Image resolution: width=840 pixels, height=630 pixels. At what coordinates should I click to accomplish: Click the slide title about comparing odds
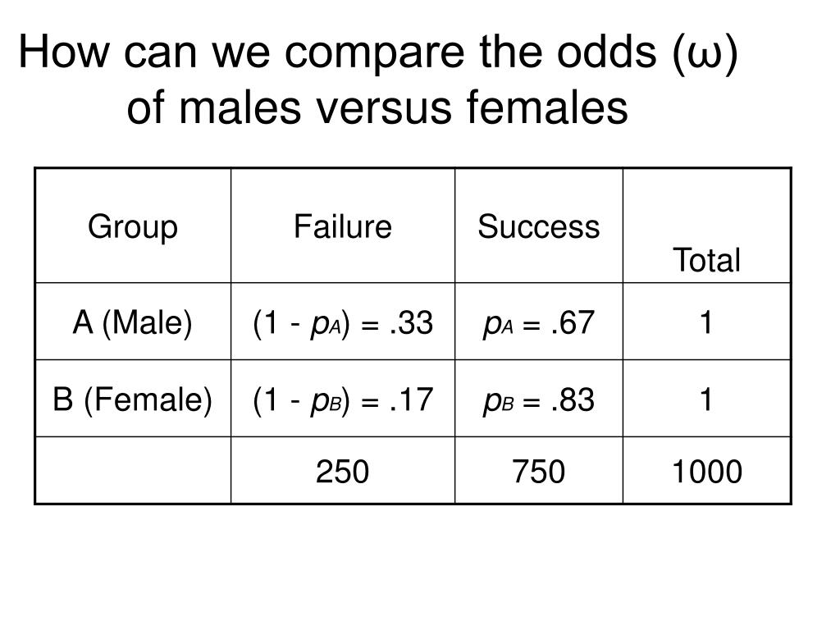[x=378, y=80]
